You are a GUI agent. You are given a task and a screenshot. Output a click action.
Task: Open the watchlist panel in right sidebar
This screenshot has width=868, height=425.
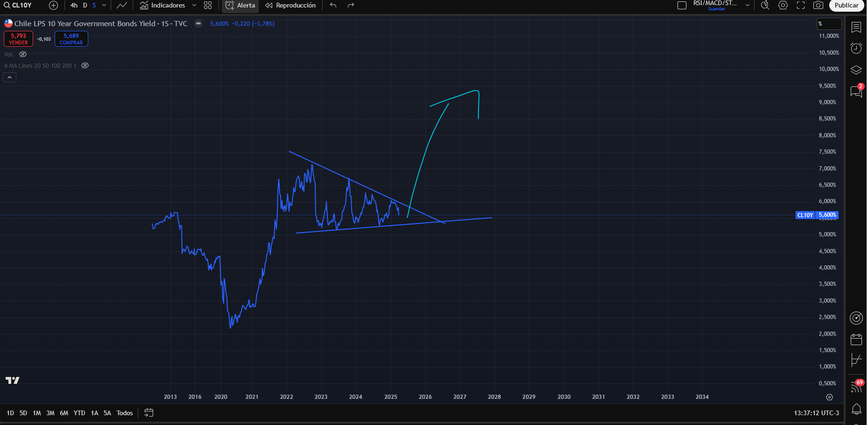(x=856, y=28)
